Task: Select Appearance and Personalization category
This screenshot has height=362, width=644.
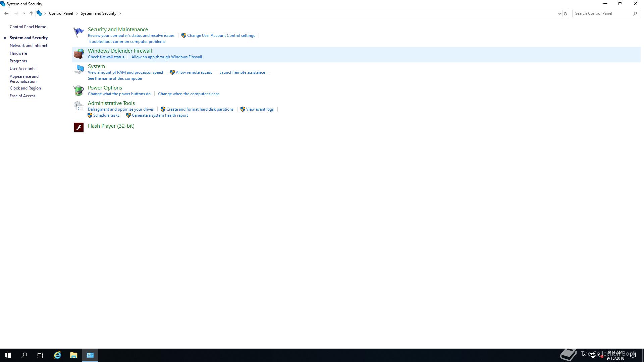Action: (x=24, y=79)
